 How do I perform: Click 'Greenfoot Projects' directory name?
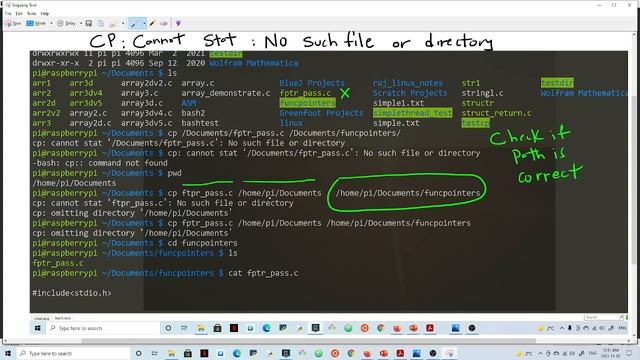coord(321,113)
